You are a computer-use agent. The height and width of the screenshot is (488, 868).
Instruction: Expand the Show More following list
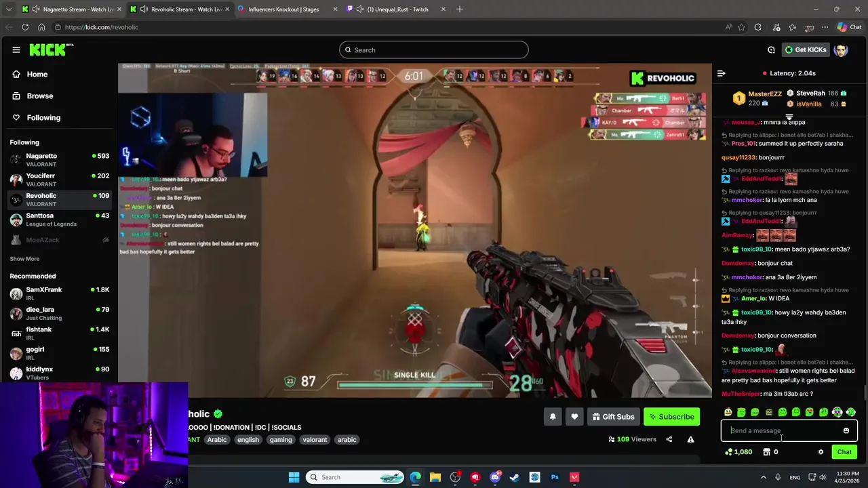point(24,259)
